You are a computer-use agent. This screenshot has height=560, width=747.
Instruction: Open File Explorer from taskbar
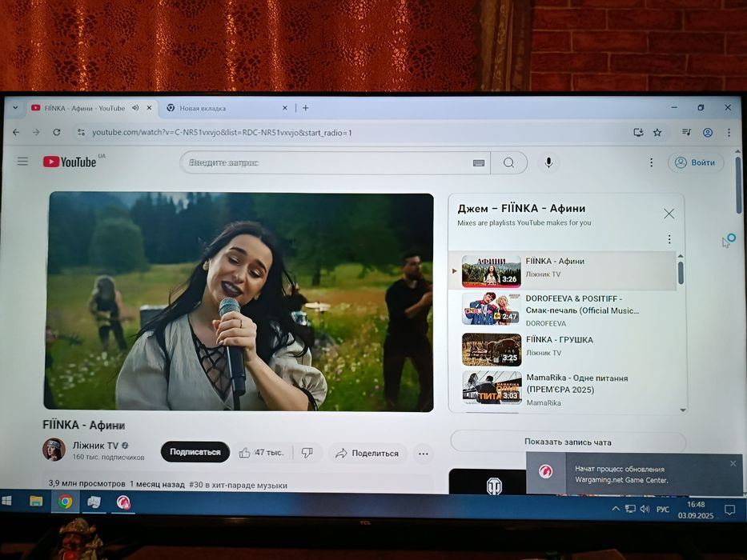pos(36,502)
